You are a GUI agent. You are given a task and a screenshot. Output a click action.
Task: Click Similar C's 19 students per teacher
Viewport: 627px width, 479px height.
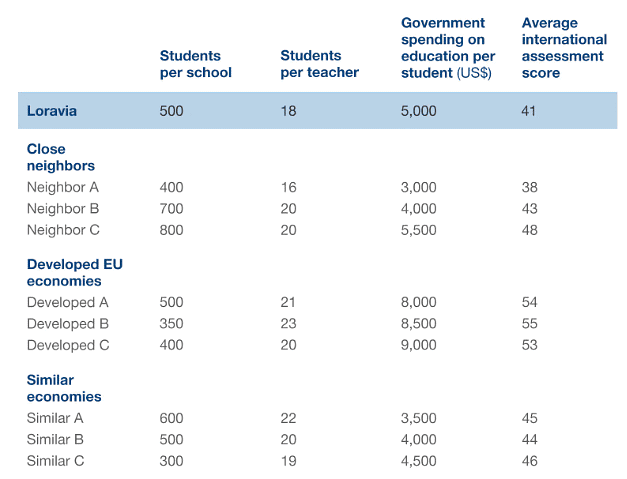288,461
